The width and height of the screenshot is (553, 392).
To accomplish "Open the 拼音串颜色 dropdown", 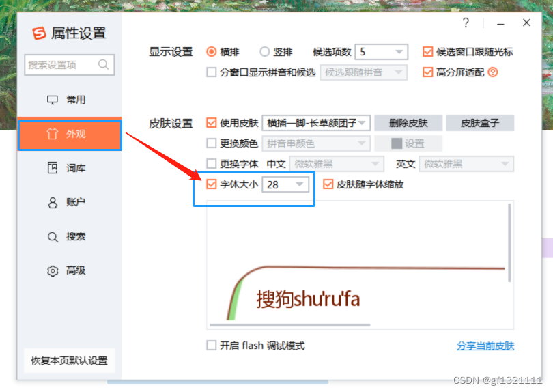I will 316,143.
